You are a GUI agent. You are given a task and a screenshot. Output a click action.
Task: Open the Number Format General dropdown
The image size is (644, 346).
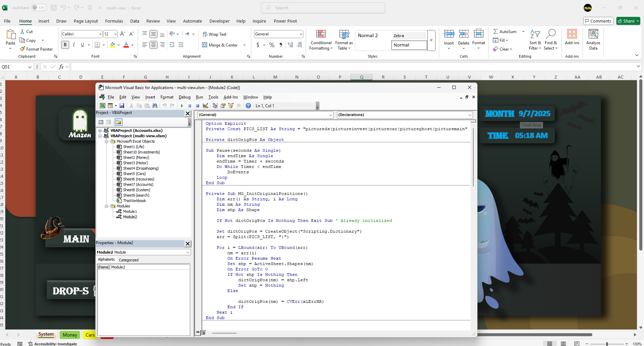301,34
